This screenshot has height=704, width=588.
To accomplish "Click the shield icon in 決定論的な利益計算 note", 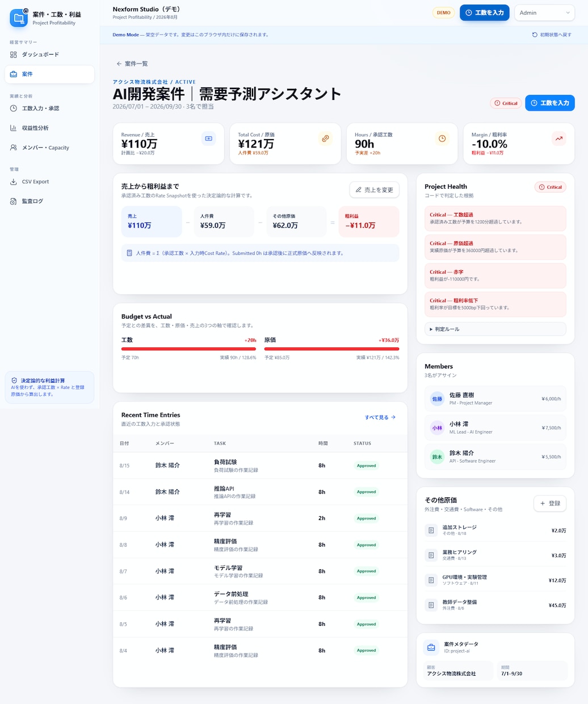I will click(x=14, y=380).
